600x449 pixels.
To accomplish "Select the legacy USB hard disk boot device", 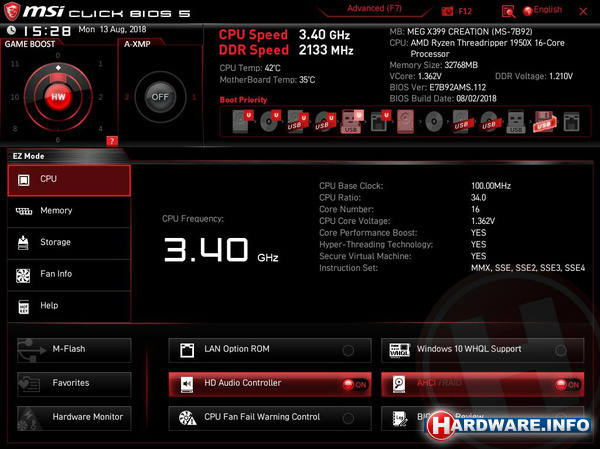I will point(461,122).
